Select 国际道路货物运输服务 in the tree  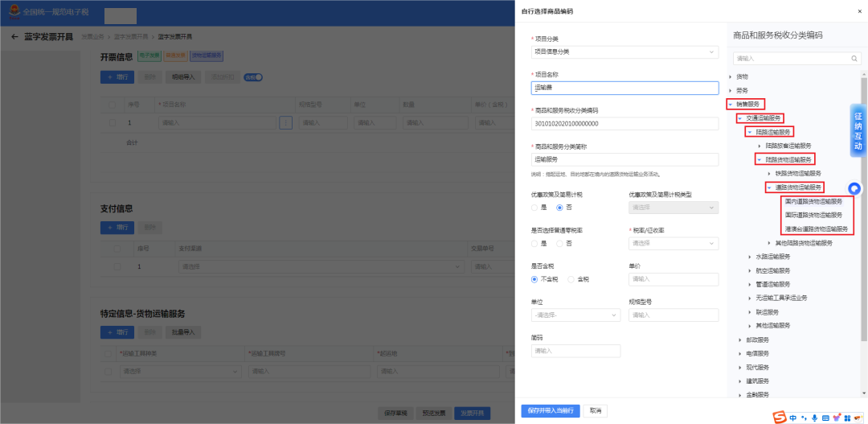(813, 215)
